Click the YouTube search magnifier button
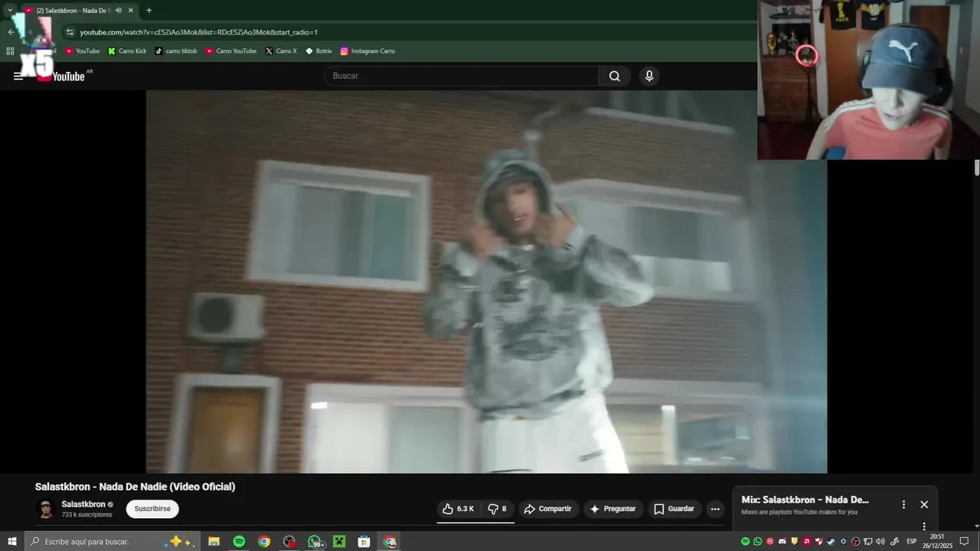The width and height of the screenshot is (980, 551). [x=615, y=76]
